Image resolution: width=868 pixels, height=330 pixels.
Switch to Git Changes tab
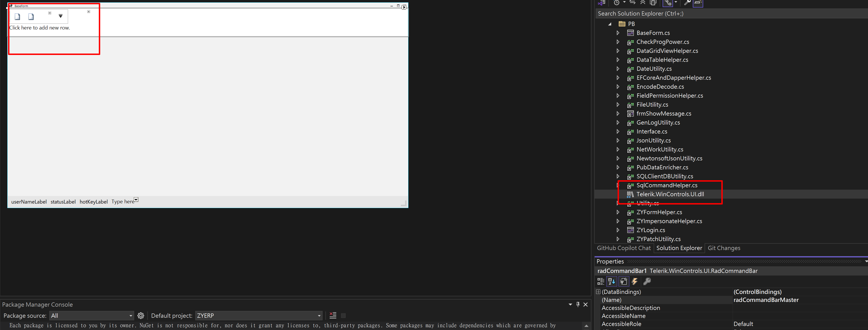click(724, 248)
